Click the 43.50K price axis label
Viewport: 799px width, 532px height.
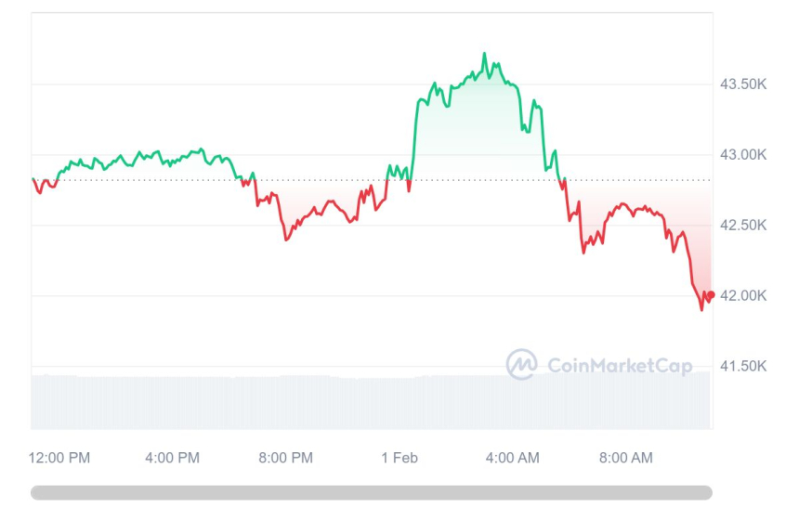click(743, 84)
